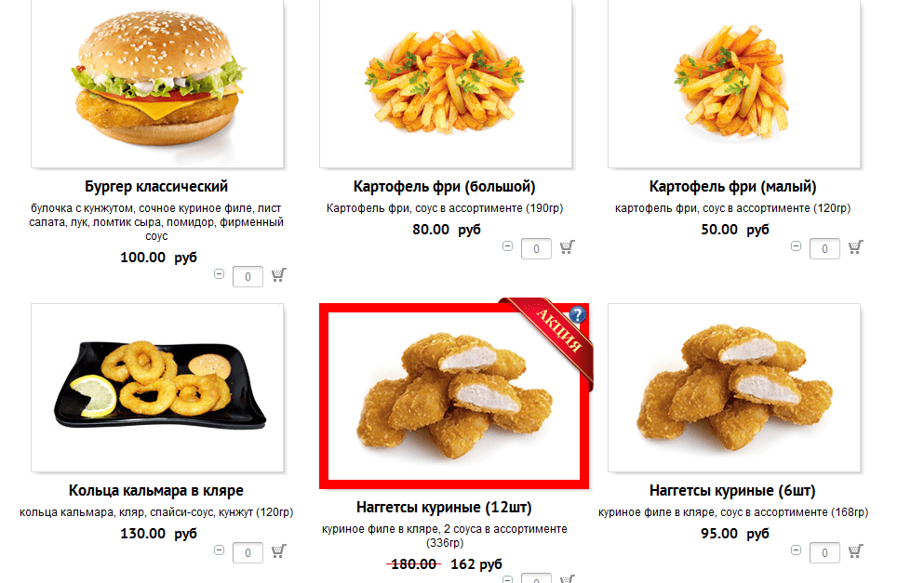Add Картофель фри (малый) to cart

point(856,247)
